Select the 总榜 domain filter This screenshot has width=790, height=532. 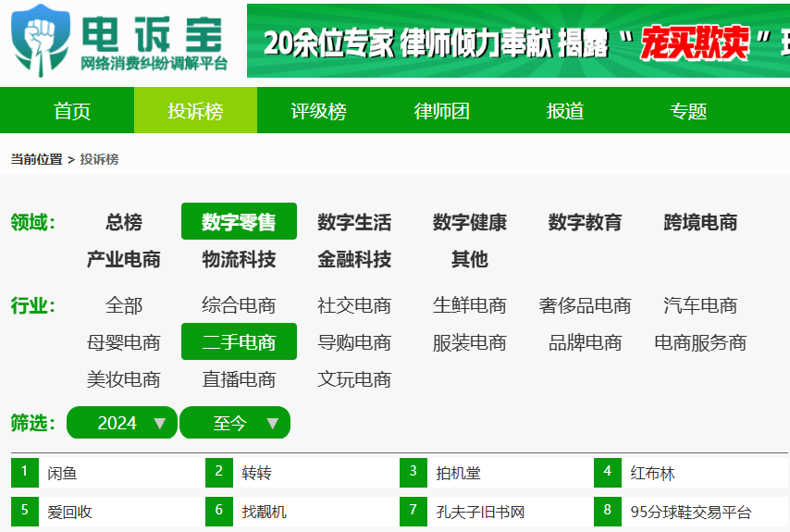click(123, 222)
